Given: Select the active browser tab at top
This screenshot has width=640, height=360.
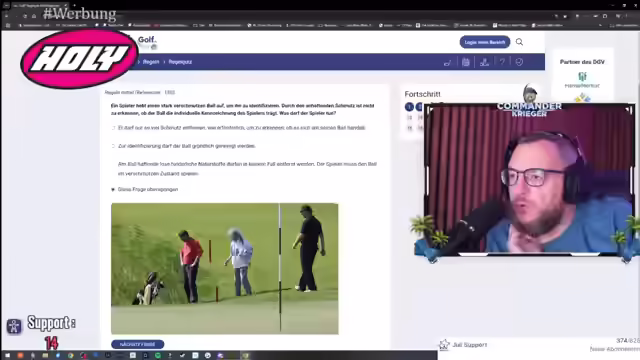Looking at the screenshot, I should (x=39, y=5).
